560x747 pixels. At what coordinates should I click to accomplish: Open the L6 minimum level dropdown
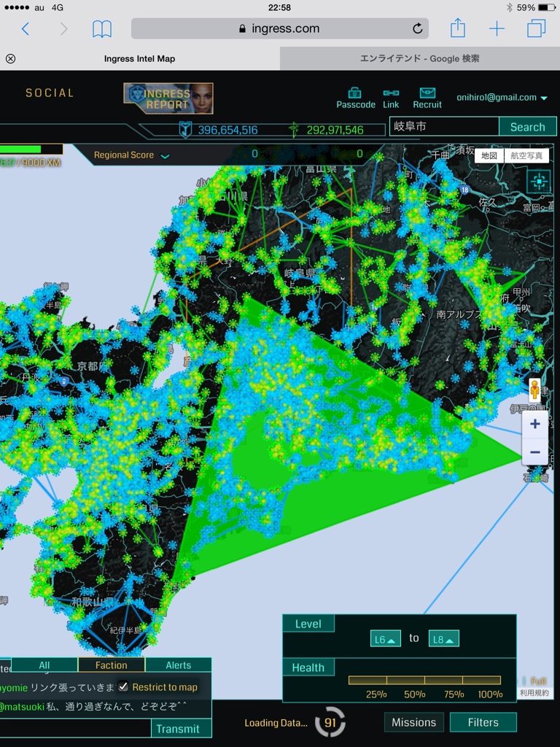[x=385, y=639]
